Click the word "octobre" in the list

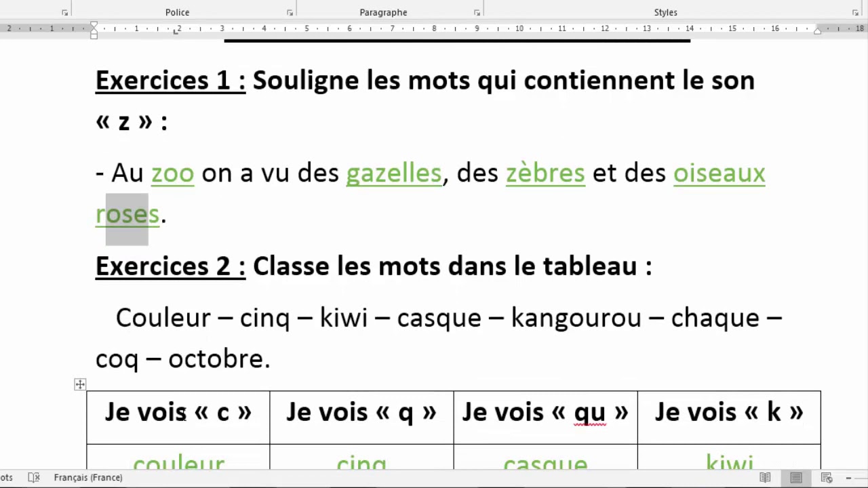[x=216, y=359]
